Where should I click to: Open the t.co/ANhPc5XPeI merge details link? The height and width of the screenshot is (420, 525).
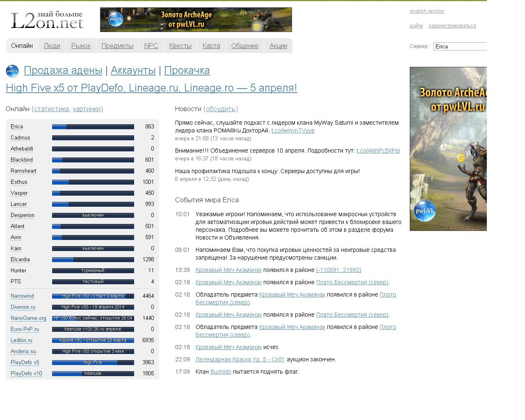[378, 151]
